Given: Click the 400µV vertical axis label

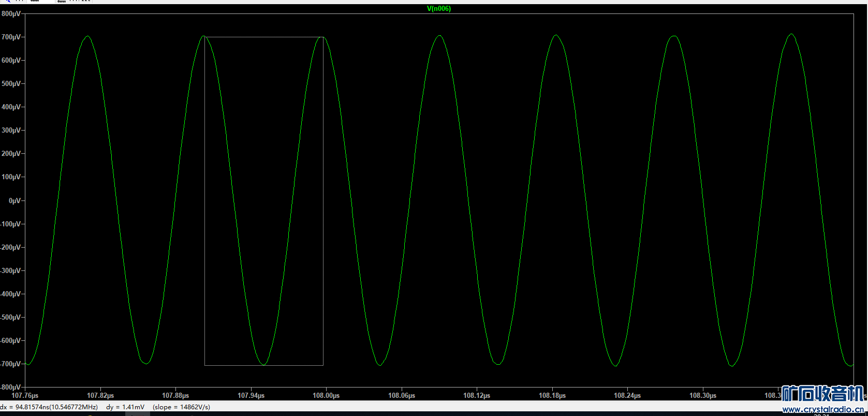Looking at the screenshot, I should tap(11, 107).
